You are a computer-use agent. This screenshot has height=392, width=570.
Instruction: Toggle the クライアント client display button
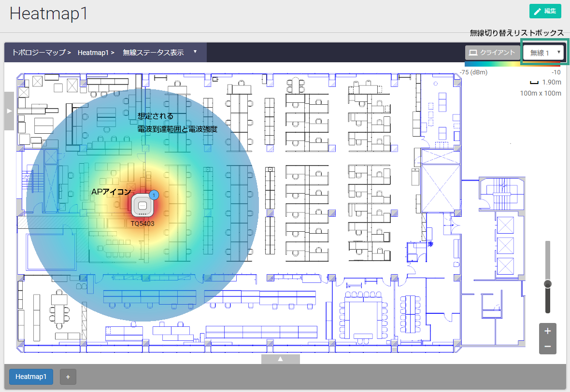click(x=492, y=53)
